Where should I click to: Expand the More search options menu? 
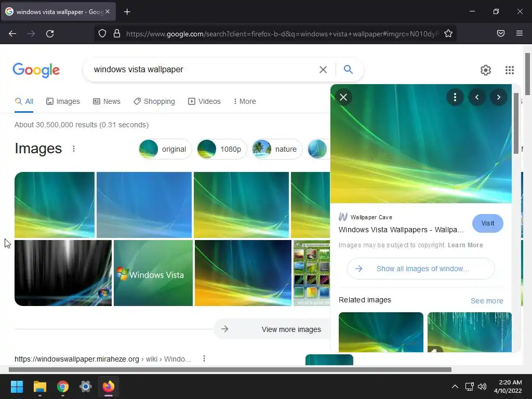[245, 101]
